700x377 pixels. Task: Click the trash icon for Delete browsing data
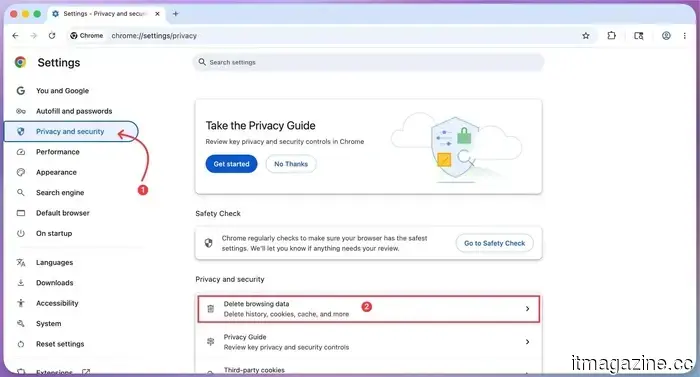click(x=210, y=309)
